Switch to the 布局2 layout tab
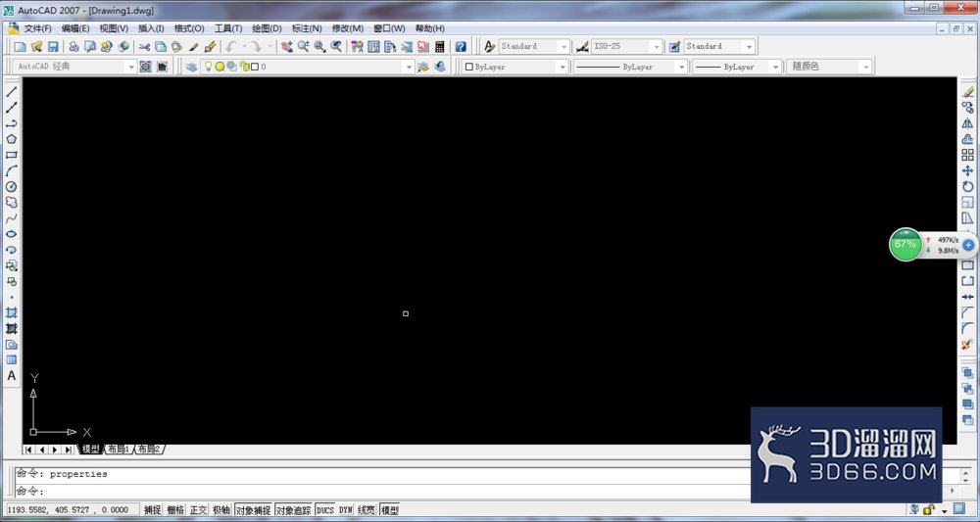The height and width of the screenshot is (522, 980). (149, 450)
